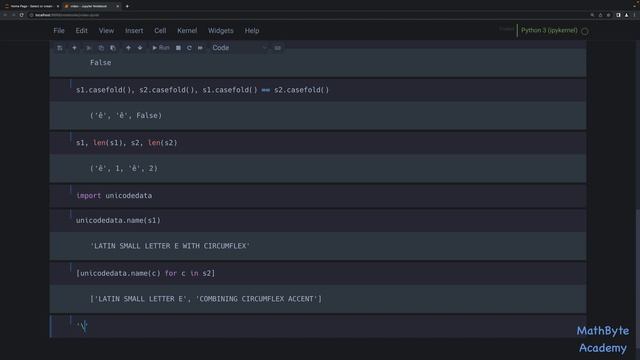Insert a cell below with plus icon
The height and width of the screenshot is (360, 640).
[x=74, y=48]
